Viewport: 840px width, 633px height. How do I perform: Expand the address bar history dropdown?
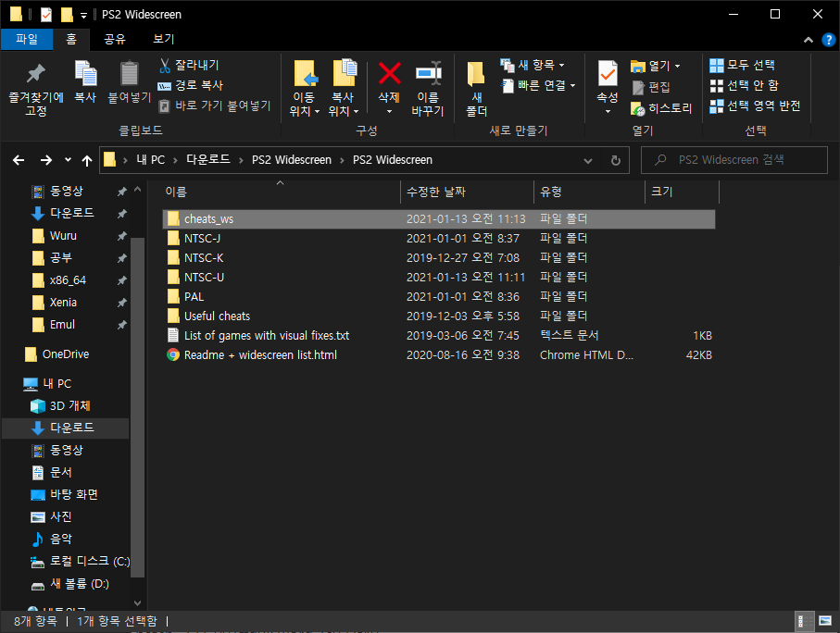coord(588,161)
